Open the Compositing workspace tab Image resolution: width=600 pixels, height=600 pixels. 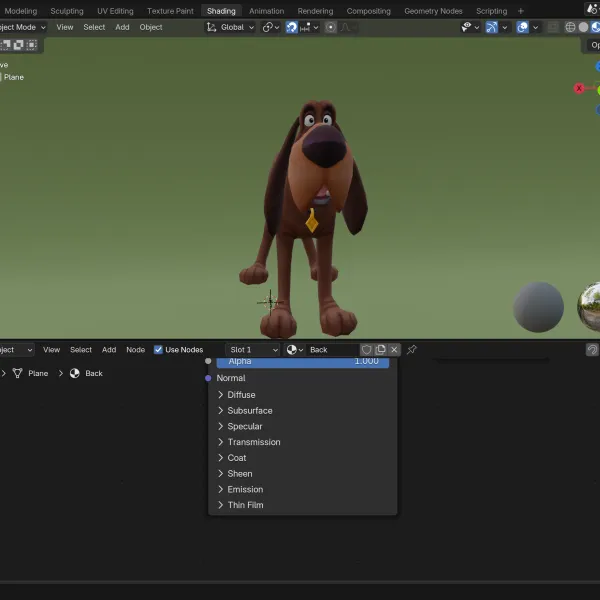(368, 11)
